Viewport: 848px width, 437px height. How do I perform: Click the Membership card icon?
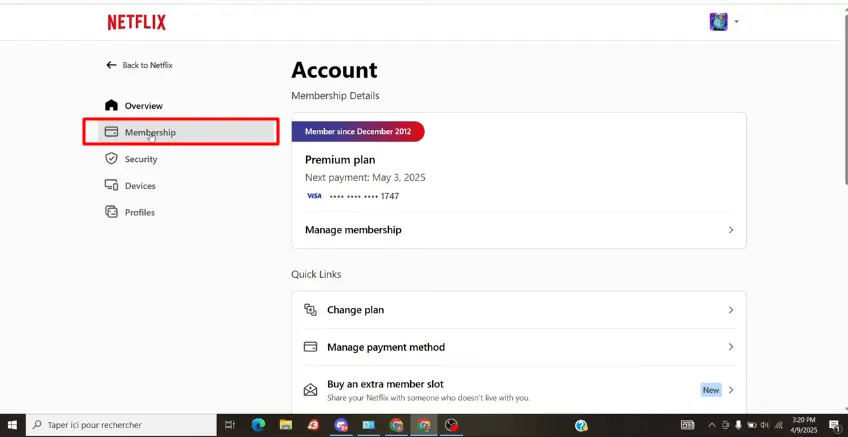coord(111,132)
